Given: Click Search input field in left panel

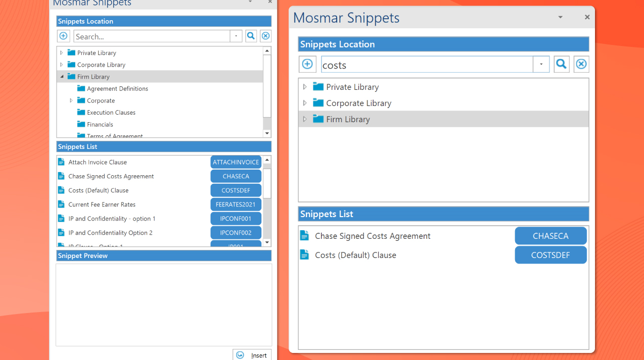Looking at the screenshot, I should point(152,36).
